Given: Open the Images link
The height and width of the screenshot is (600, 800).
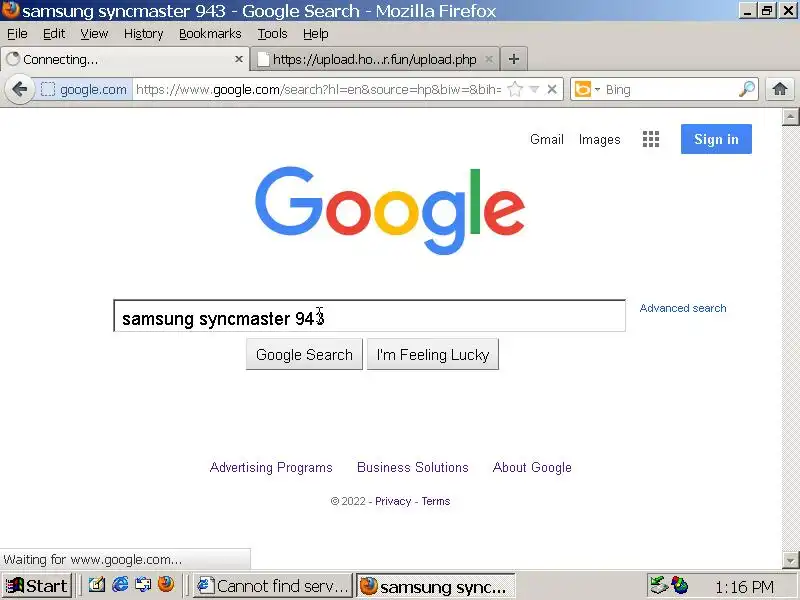Looking at the screenshot, I should click(x=599, y=139).
